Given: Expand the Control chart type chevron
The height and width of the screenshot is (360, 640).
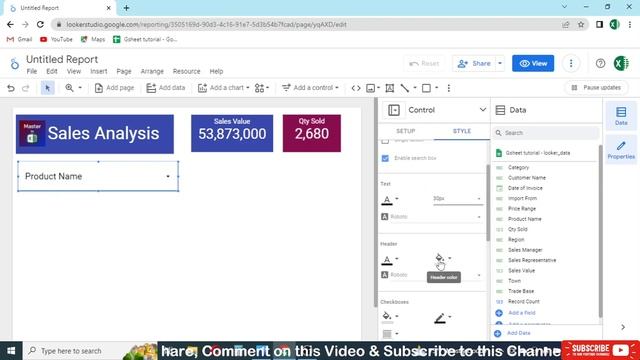Looking at the screenshot, I should (482, 110).
